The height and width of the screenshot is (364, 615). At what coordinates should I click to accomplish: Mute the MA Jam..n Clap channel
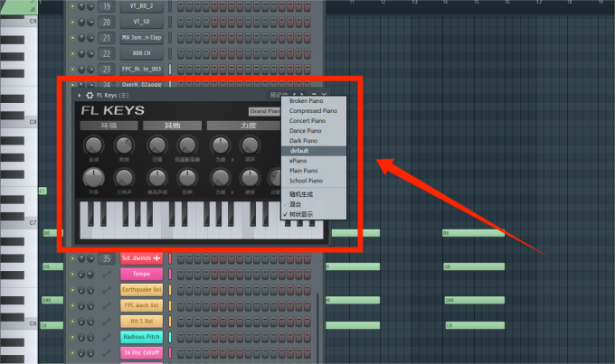[x=72, y=38]
